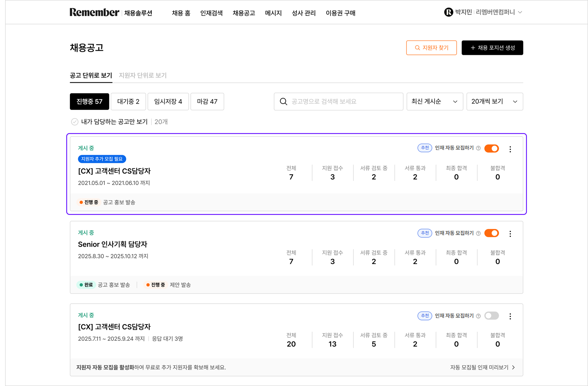Click search magnifier icon in search box

point(283,102)
